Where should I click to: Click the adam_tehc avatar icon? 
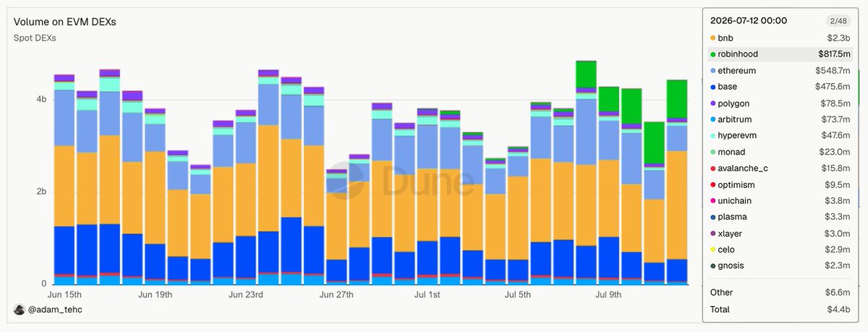coord(19,309)
